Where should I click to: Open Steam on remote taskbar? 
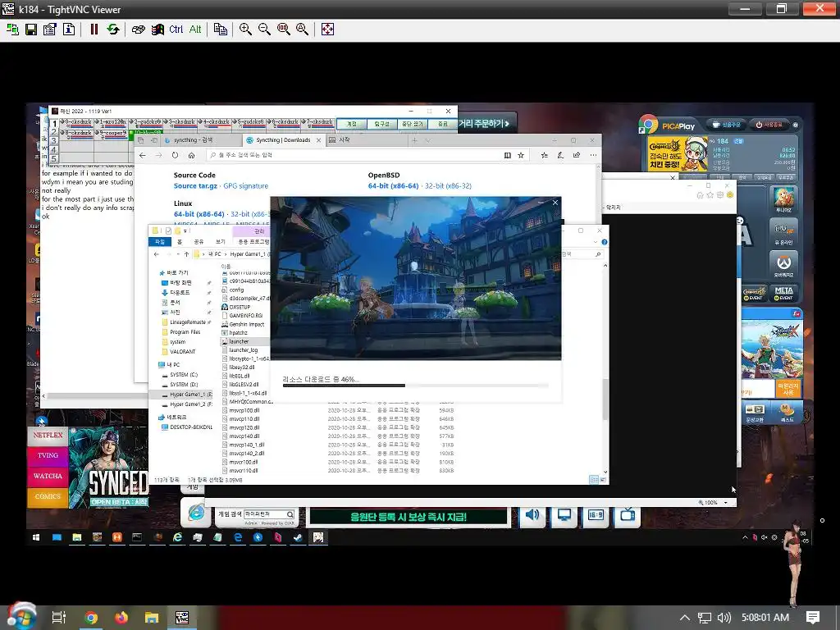(298, 537)
